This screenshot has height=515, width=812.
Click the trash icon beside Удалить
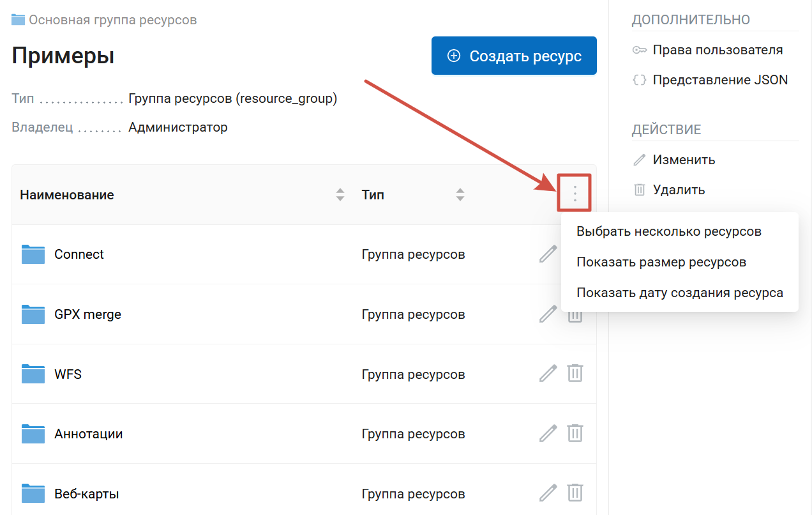639,190
